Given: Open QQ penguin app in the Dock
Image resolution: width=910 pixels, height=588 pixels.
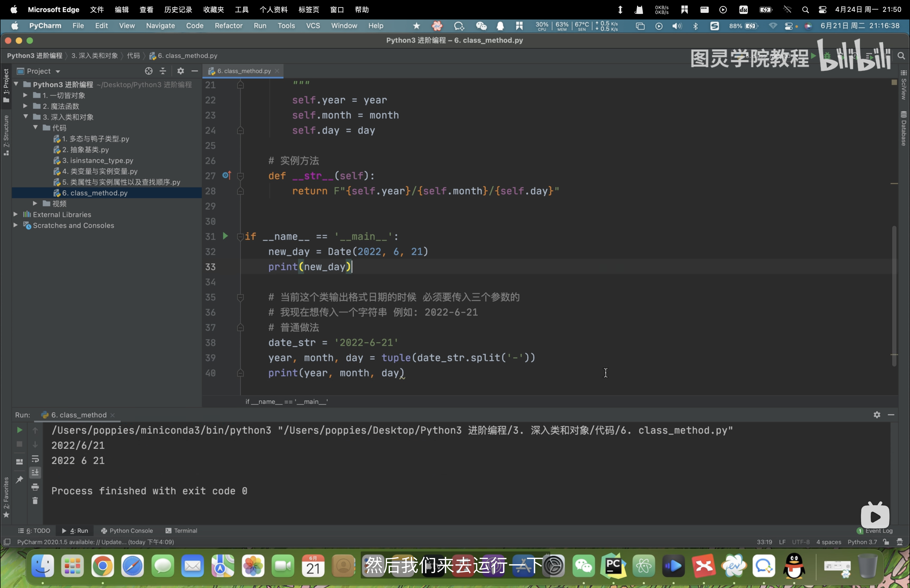Looking at the screenshot, I should (x=794, y=566).
